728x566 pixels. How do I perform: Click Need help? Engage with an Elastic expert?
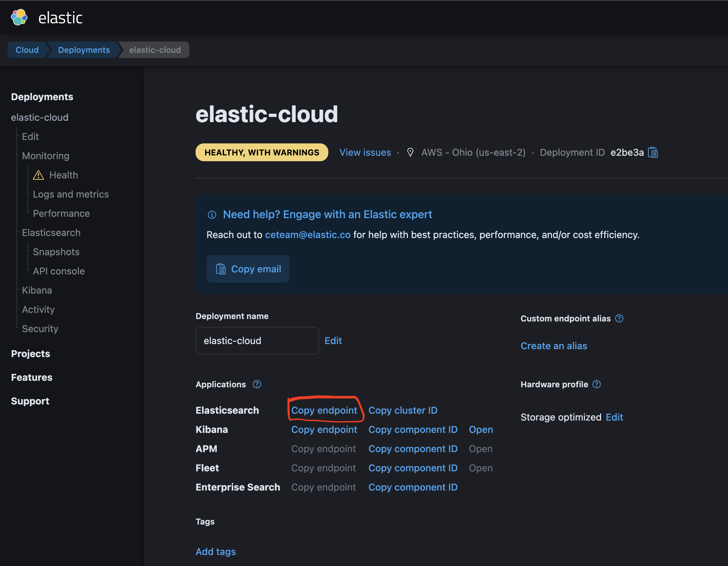point(327,214)
